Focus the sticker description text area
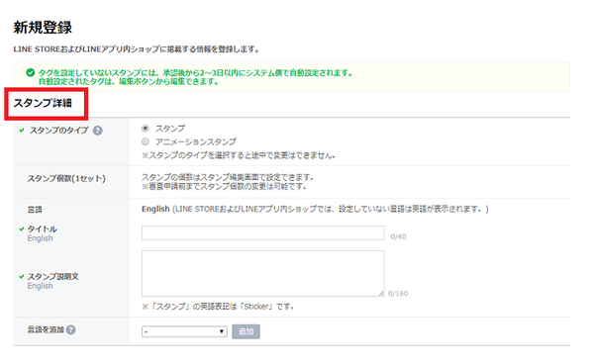The height and width of the screenshot is (364, 594). (263, 274)
